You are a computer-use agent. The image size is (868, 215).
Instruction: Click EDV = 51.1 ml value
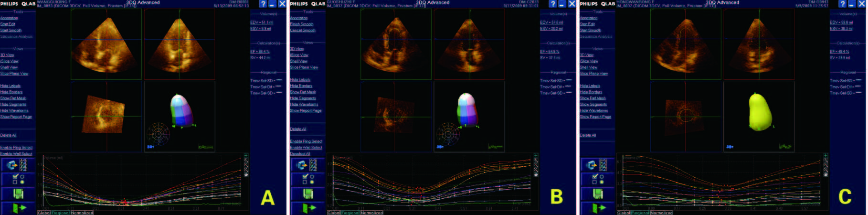point(262,22)
